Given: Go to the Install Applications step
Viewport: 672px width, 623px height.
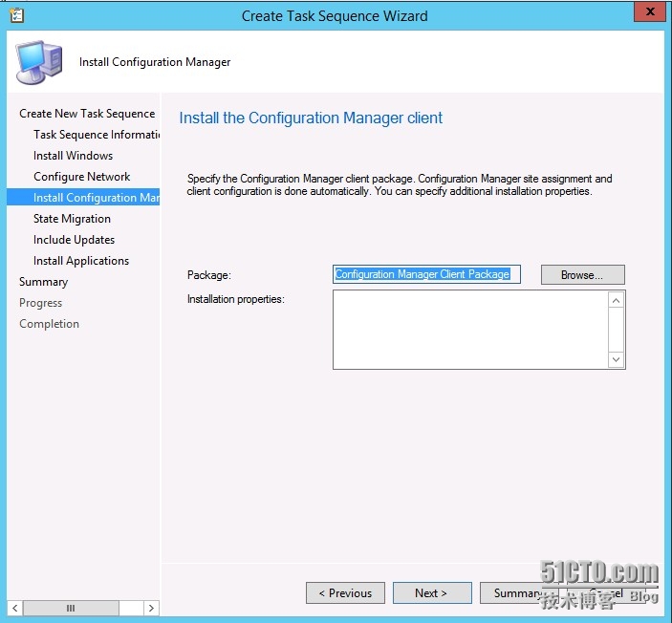Looking at the screenshot, I should (x=81, y=261).
